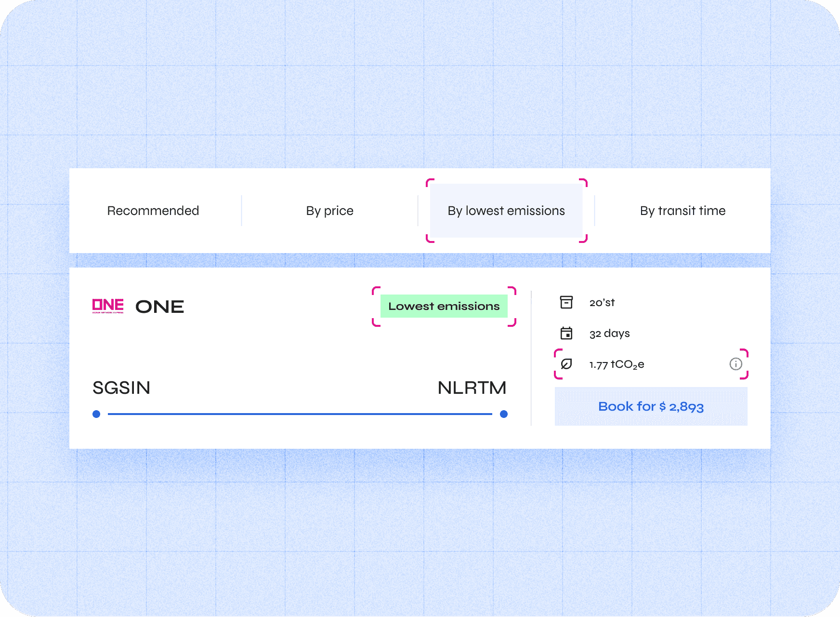Click the 32 days transit duration
Image resolution: width=840 pixels, height=617 pixels.
(610, 333)
